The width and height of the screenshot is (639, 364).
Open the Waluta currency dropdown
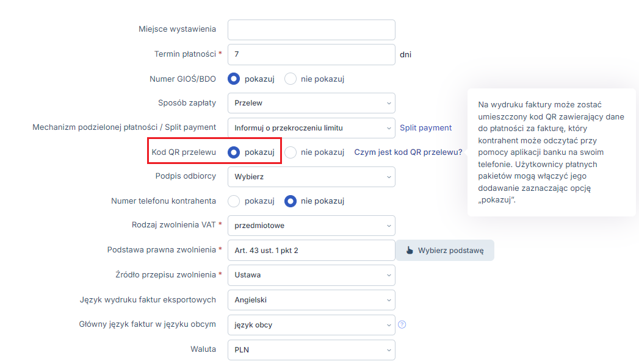[311, 350]
